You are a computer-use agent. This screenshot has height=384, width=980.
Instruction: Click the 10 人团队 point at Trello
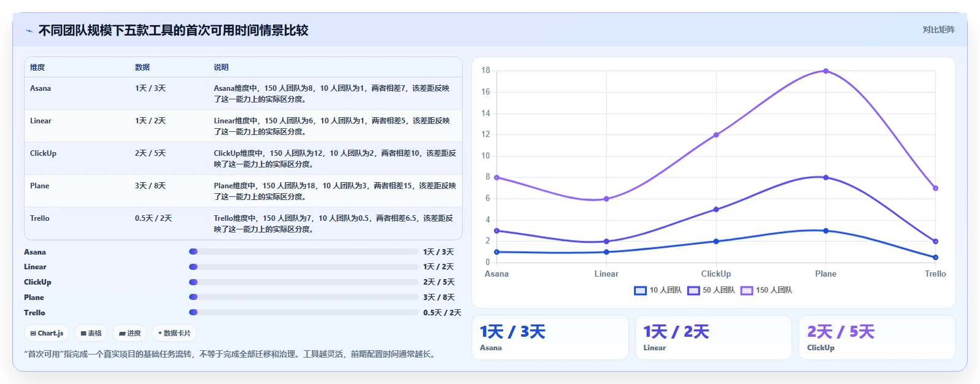click(935, 258)
